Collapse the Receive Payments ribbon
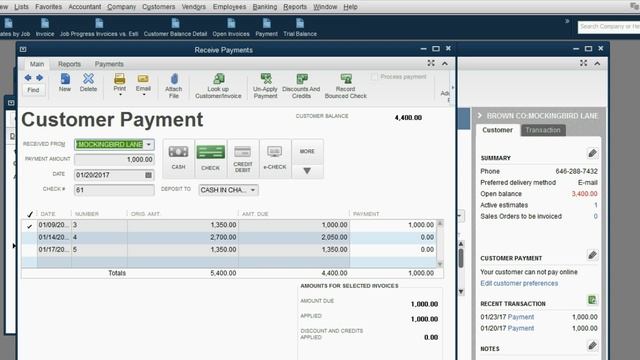The height and width of the screenshot is (360, 640). click(445, 63)
